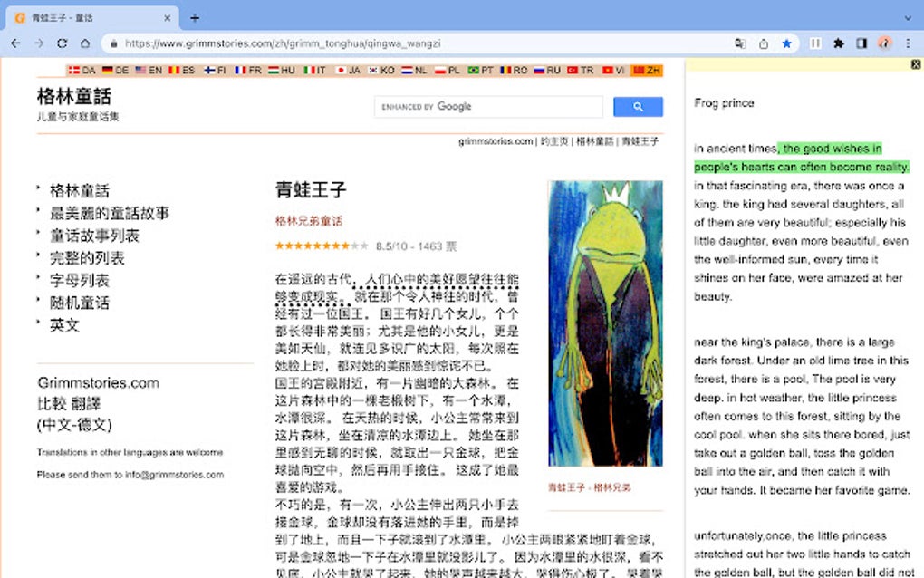The width and height of the screenshot is (924, 578).
Task: Click the chevron at the window's top right
Action: [x=910, y=16]
